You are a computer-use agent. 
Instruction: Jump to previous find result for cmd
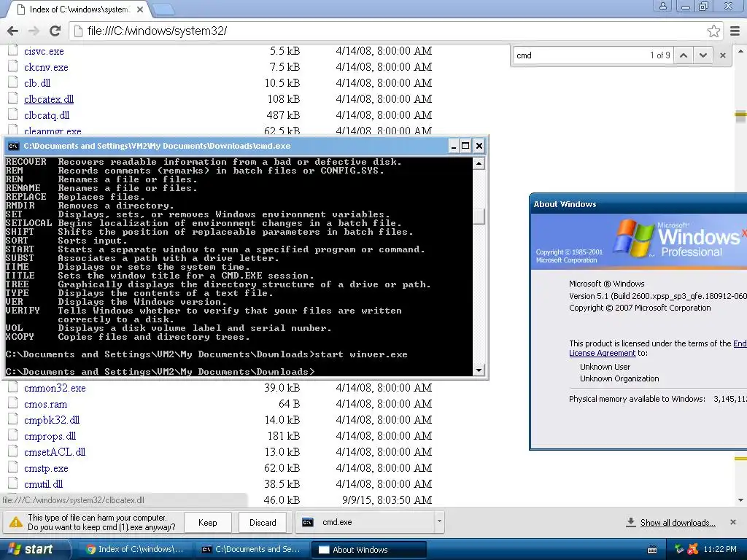(683, 55)
